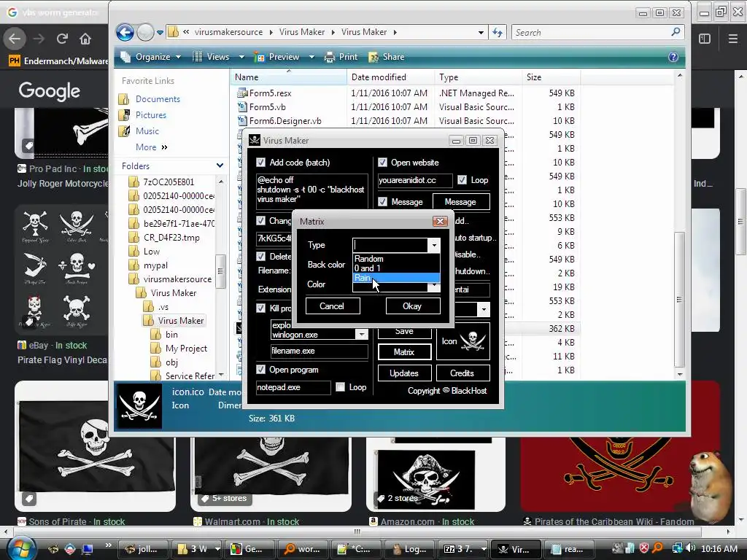Select the Form6.Designer.vb file
747x560 pixels.
[x=285, y=121]
